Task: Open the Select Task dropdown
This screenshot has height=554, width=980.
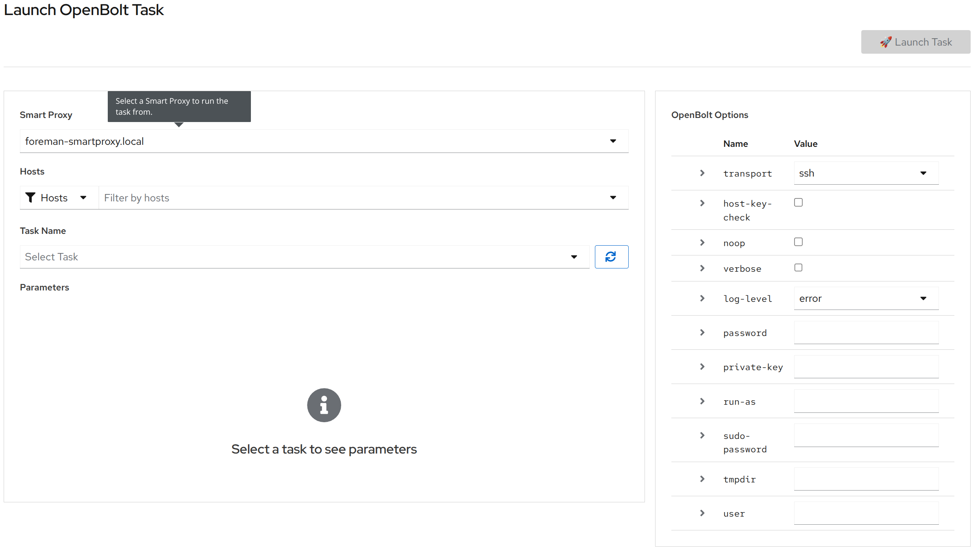Action: point(304,257)
